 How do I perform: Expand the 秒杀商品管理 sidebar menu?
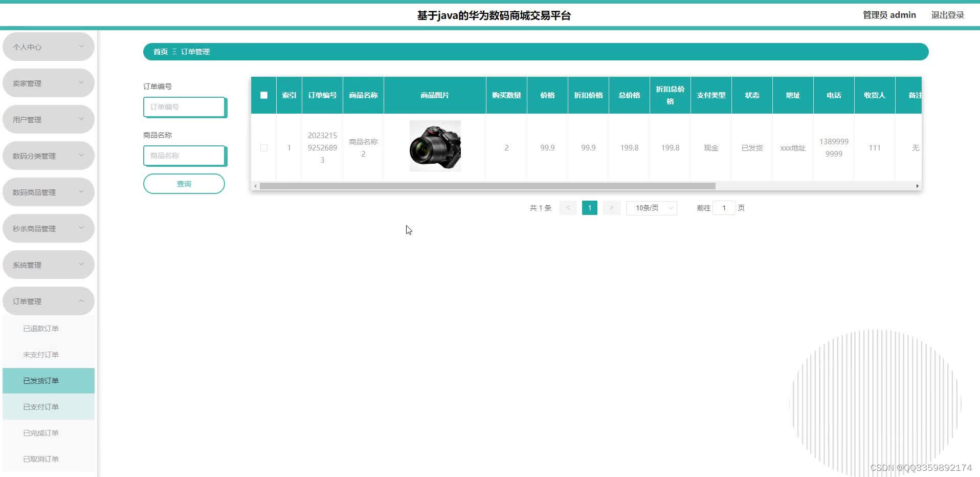49,228
